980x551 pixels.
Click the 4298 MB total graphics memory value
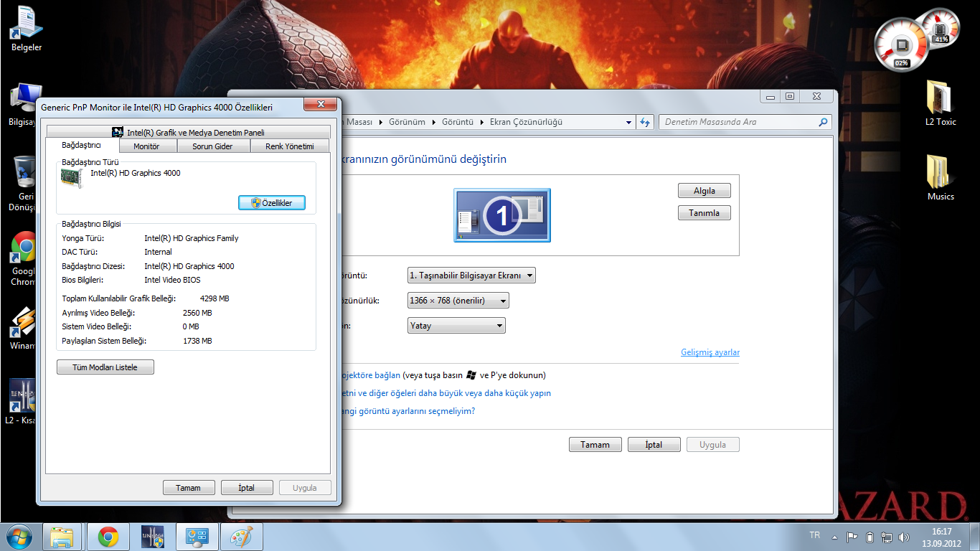pyautogui.click(x=215, y=298)
